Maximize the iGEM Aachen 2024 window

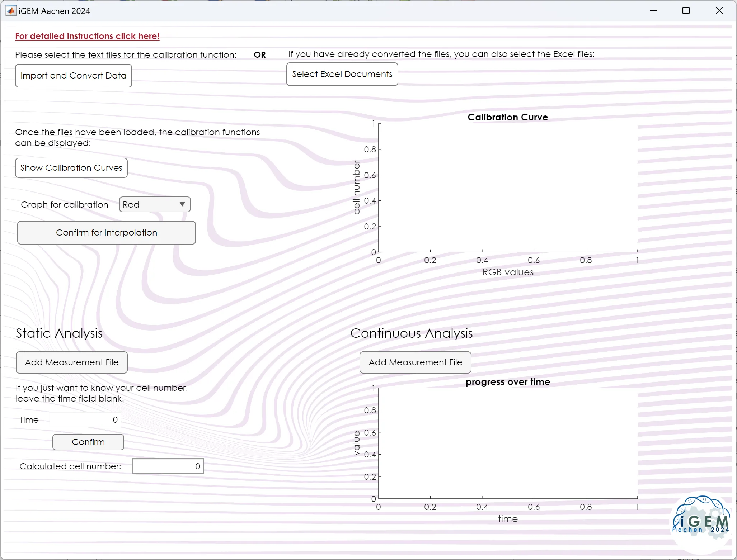point(686,11)
